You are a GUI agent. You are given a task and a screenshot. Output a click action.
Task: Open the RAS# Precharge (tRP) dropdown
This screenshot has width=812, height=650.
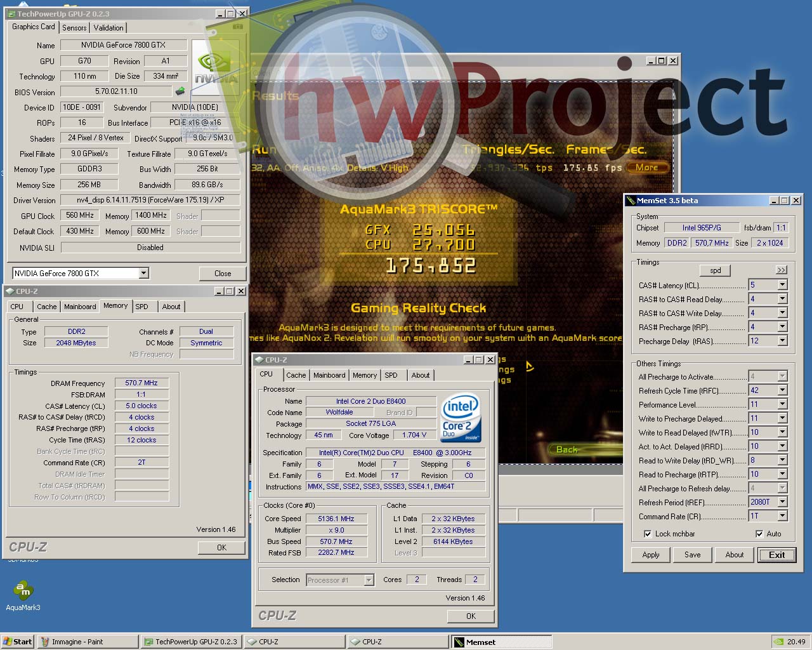click(782, 327)
